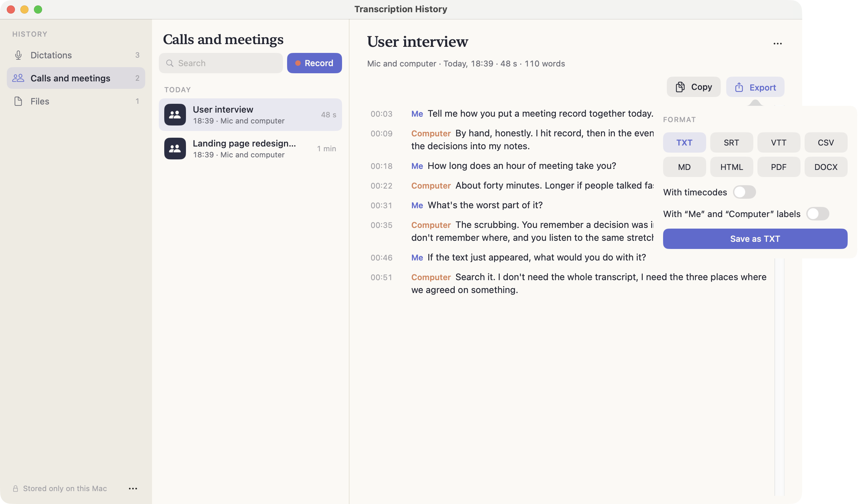Open the three-dot menu next to User interview title
This screenshot has height=504, width=866.
pos(777,44)
